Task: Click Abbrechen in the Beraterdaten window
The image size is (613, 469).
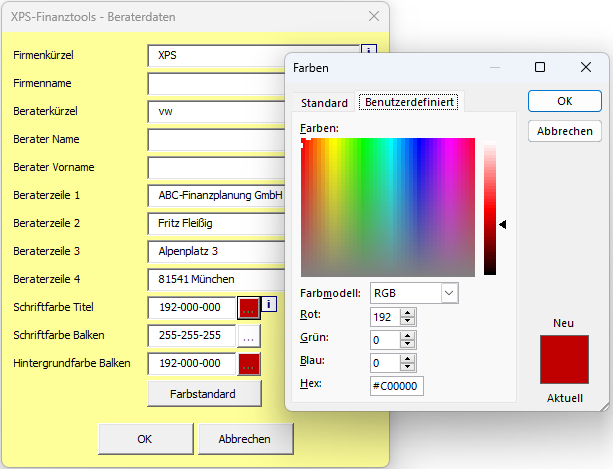Action: [x=246, y=439]
